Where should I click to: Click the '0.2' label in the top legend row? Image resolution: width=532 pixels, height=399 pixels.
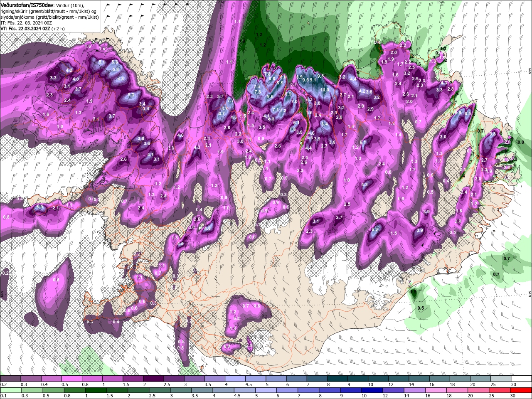[3, 384]
